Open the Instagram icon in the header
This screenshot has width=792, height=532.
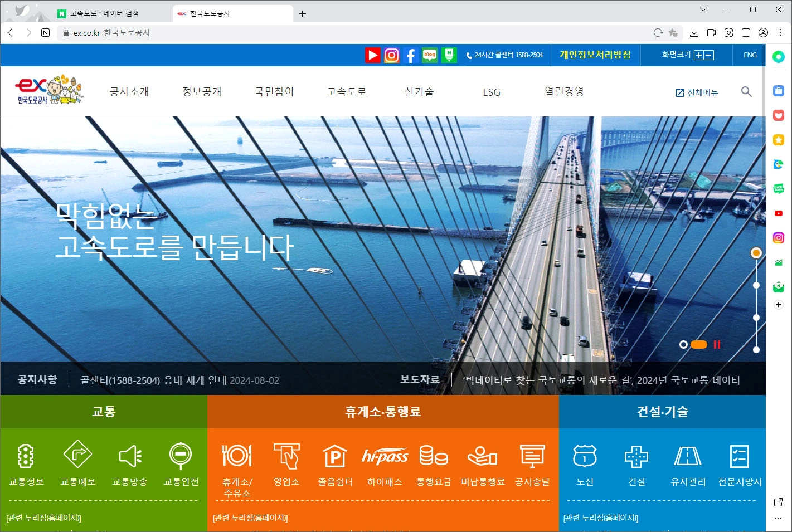(x=392, y=55)
